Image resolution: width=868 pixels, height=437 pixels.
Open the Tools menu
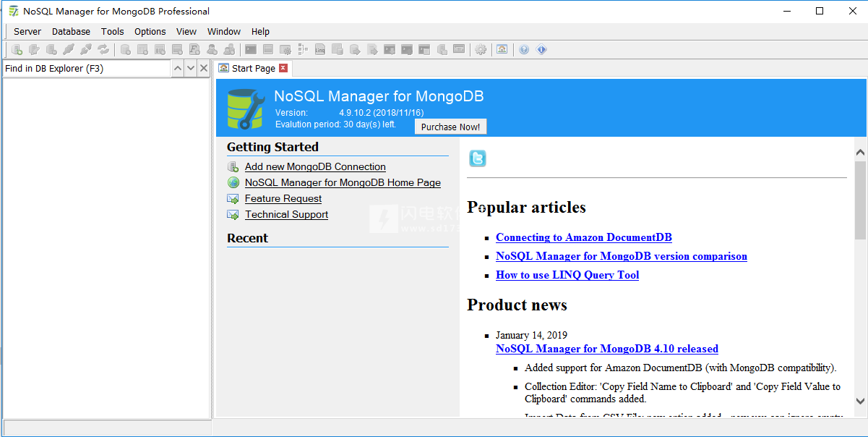pos(113,31)
